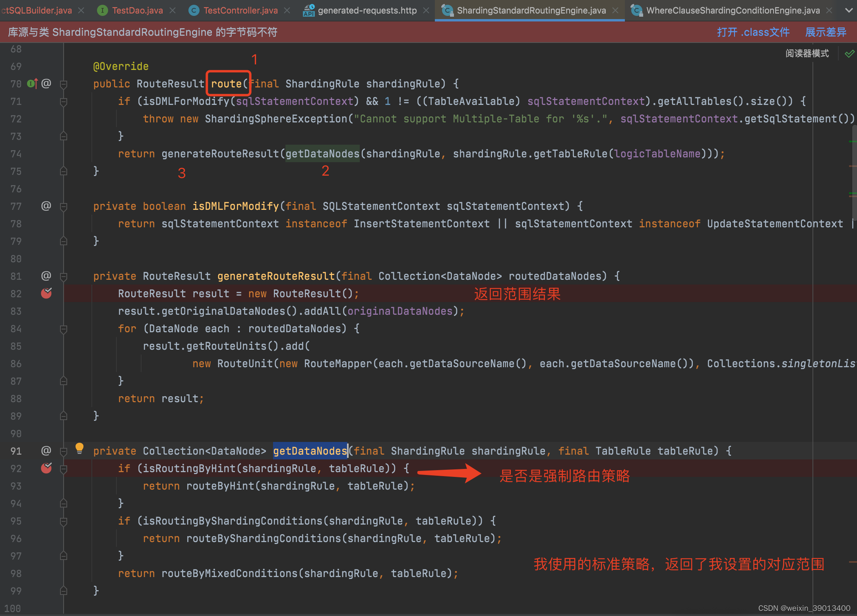Click the green inspections checkmark widget

click(850, 53)
